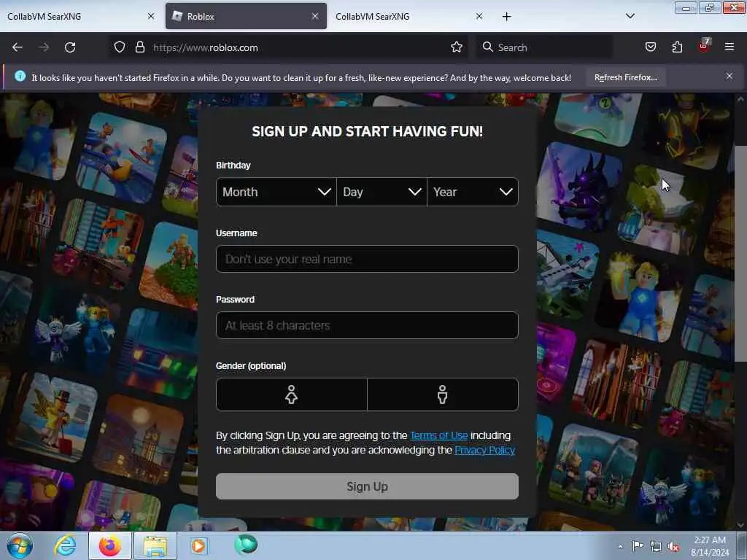Reload the current Roblox page

pyautogui.click(x=70, y=47)
